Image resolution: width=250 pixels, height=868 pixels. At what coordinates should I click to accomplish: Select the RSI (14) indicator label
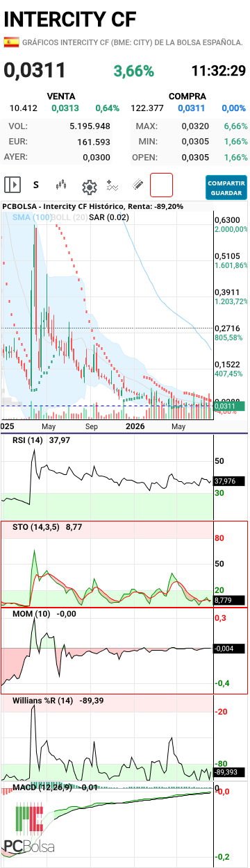coord(28,440)
